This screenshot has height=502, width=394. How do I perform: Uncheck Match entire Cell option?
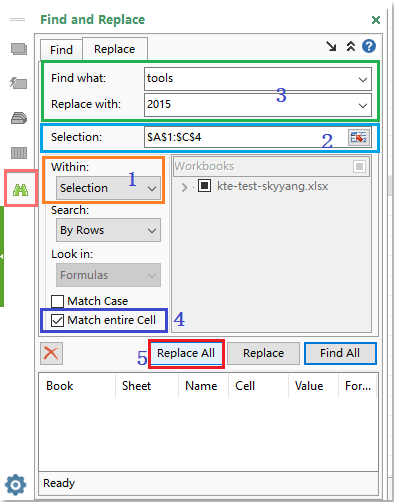tap(57, 320)
